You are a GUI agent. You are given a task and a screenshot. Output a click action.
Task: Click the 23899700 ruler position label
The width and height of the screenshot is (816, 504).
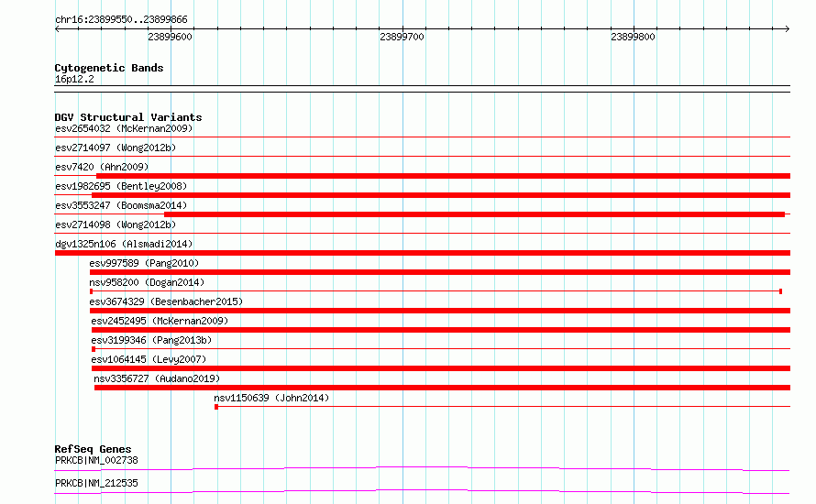(x=402, y=37)
